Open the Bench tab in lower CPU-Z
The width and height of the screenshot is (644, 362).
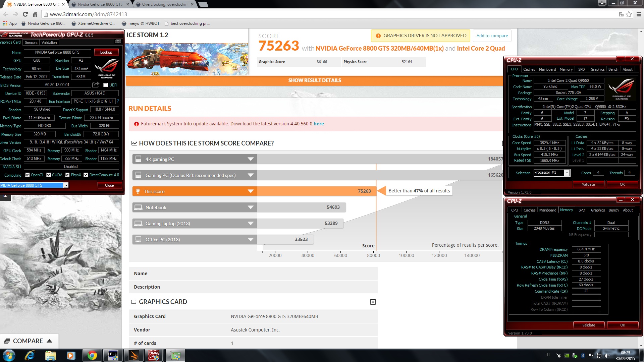coord(613,210)
